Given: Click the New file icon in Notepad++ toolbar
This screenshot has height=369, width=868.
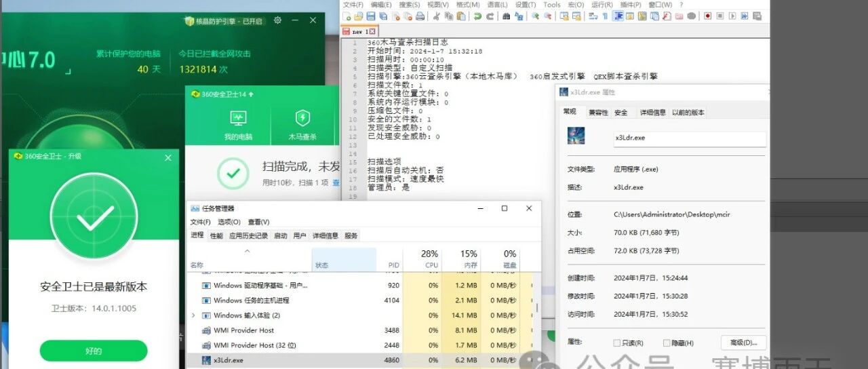Looking at the screenshot, I should [347, 16].
